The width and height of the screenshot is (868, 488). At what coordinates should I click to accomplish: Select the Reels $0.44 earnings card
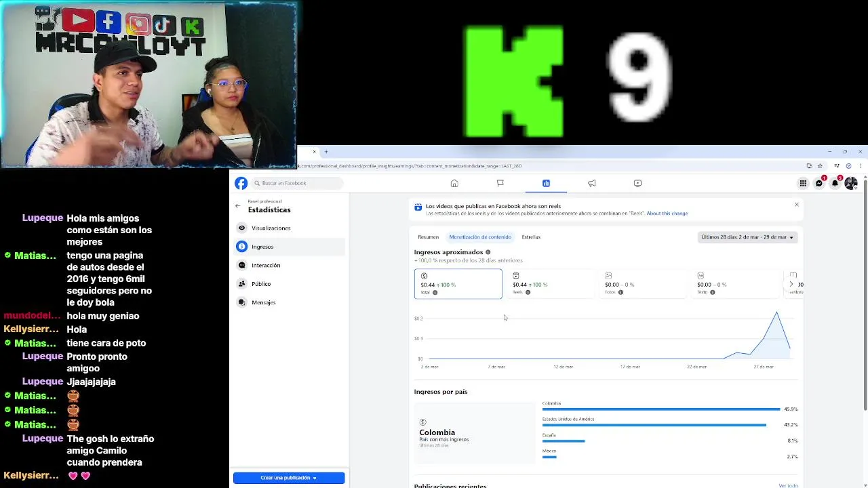551,284
